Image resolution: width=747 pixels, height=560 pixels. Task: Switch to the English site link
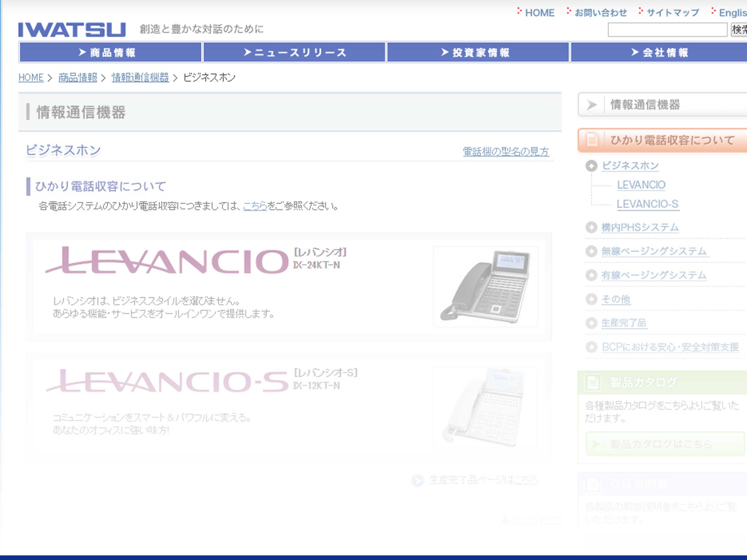pyautogui.click(x=733, y=13)
